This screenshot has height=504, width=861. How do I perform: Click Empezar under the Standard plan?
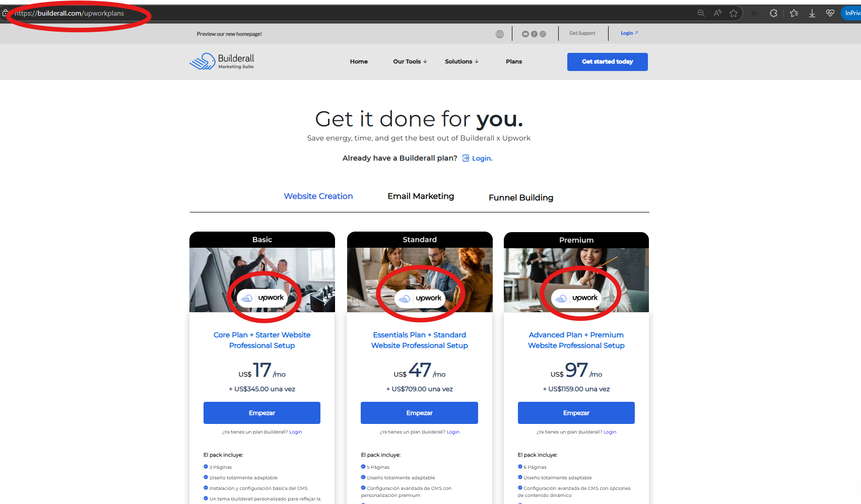[419, 413]
